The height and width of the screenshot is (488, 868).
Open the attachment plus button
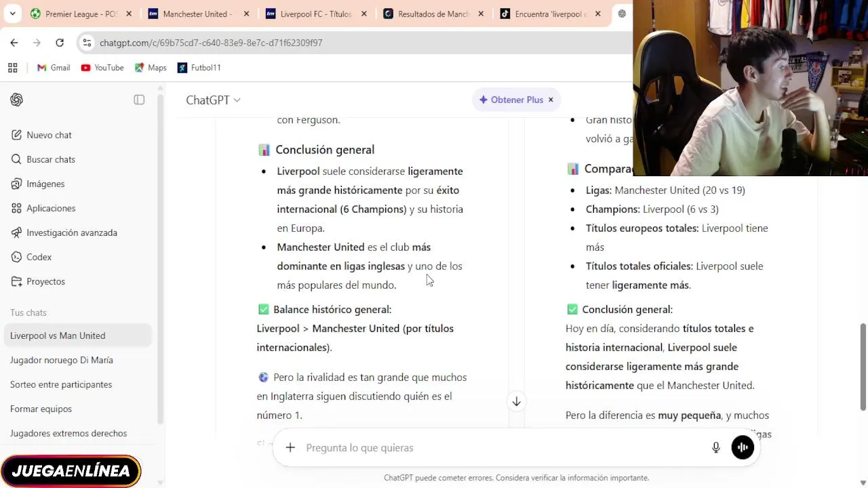290,447
